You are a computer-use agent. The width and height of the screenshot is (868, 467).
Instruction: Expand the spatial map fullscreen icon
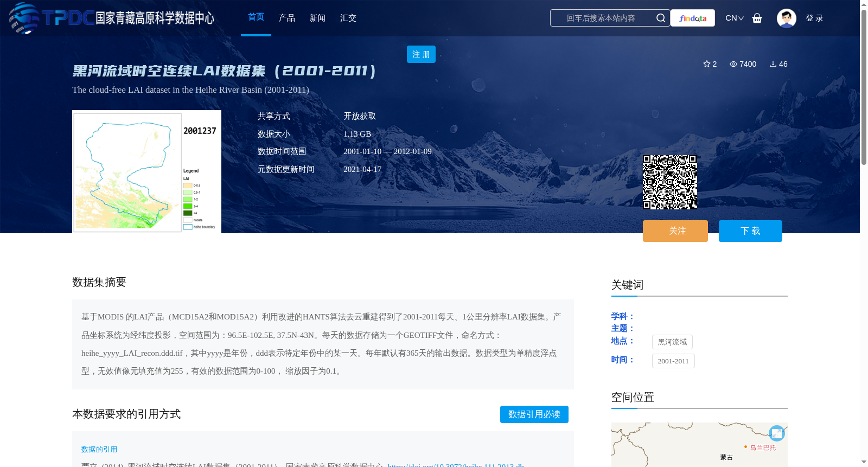click(x=777, y=433)
